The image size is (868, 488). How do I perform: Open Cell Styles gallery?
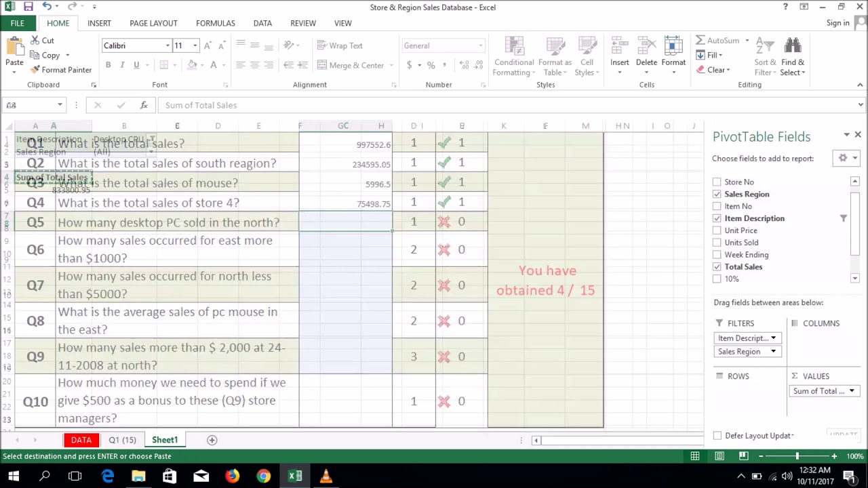tap(587, 57)
